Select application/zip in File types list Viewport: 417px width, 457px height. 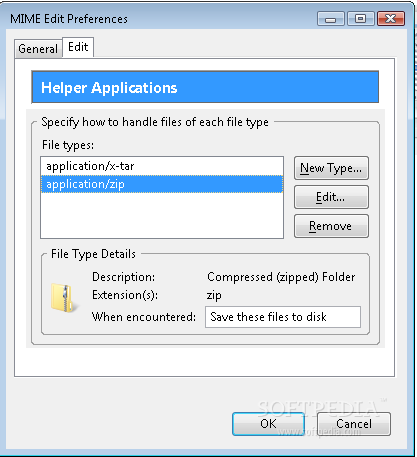point(162,184)
